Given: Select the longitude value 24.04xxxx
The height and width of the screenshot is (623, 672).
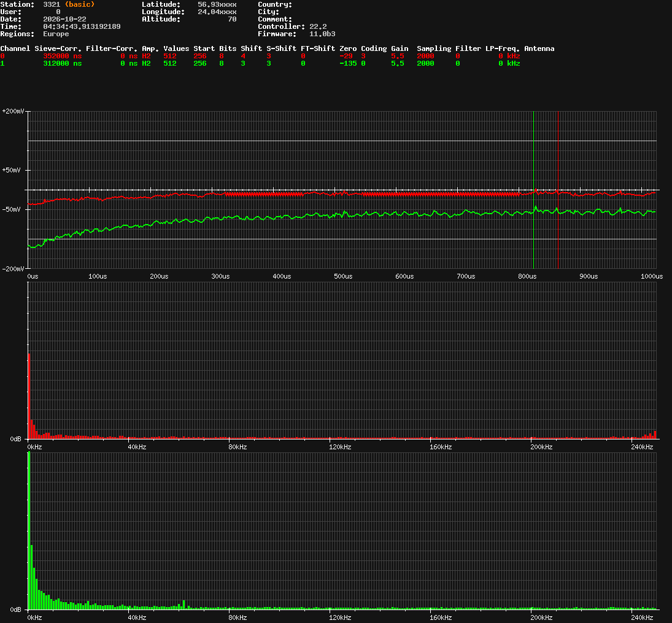Looking at the screenshot, I should (x=217, y=12).
